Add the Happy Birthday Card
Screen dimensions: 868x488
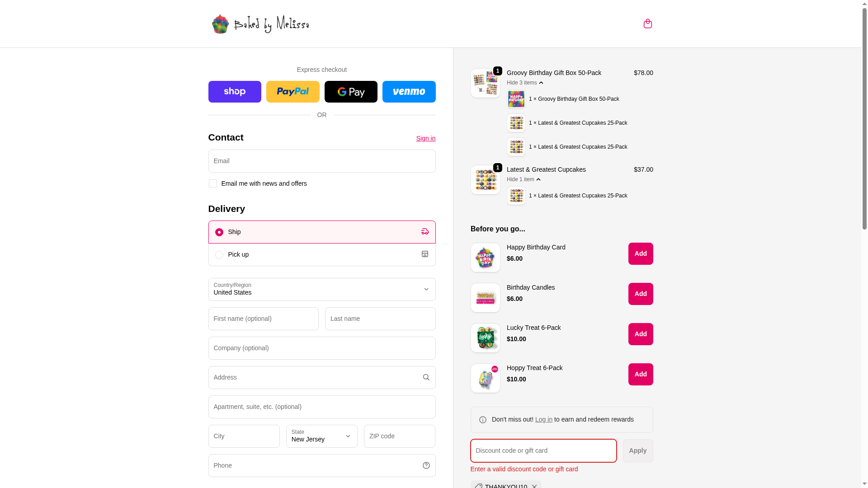click(641, 253)
